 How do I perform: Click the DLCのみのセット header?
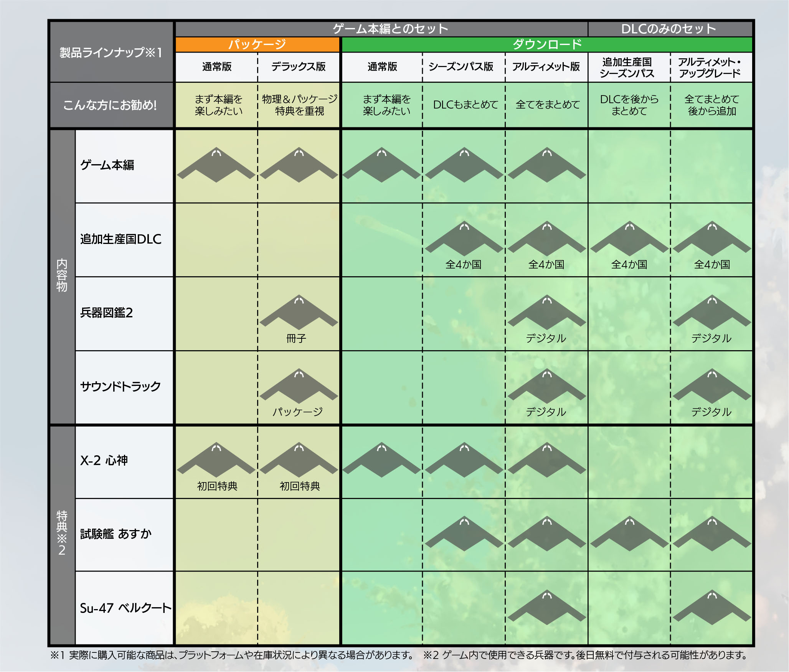[x=669, y=29]
